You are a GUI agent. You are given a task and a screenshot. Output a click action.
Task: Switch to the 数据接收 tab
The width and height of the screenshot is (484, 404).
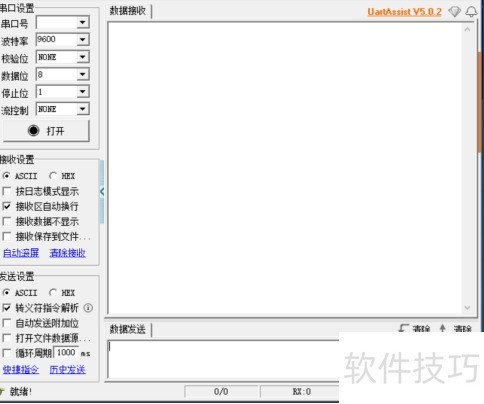click(128, 11)
